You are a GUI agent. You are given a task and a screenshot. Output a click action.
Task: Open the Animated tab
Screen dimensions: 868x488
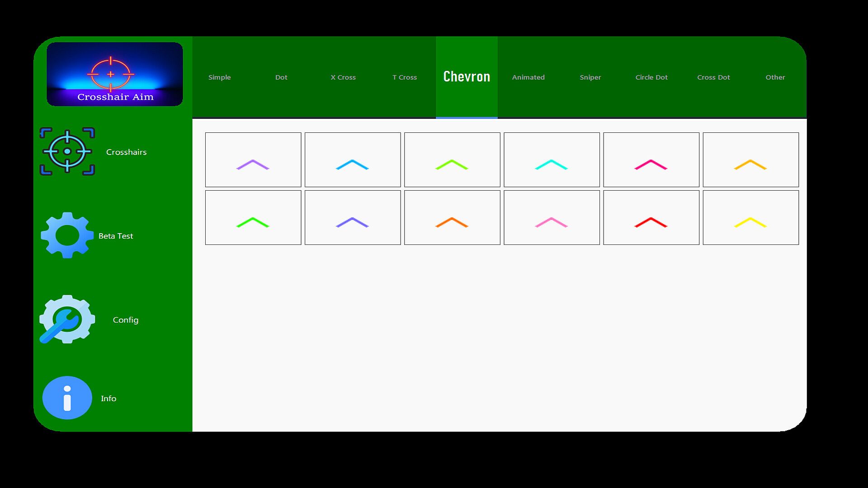(x=528, y=77)
